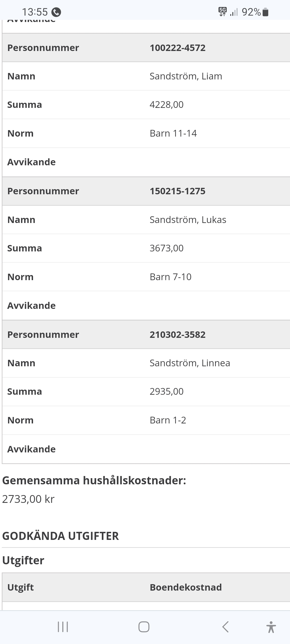Tap the battery icon in status bar
This screenshot has width=290, height=644.
[x=265, y=12]
